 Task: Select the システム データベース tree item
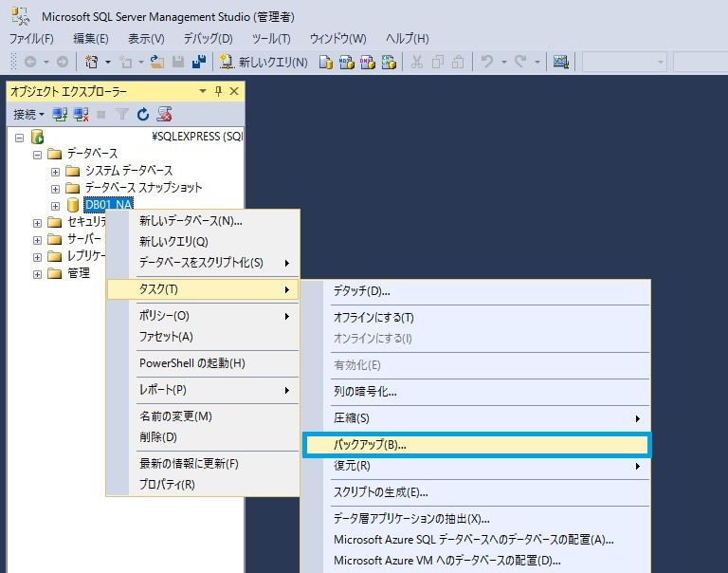pyautogui.click(x=129, y=171)
